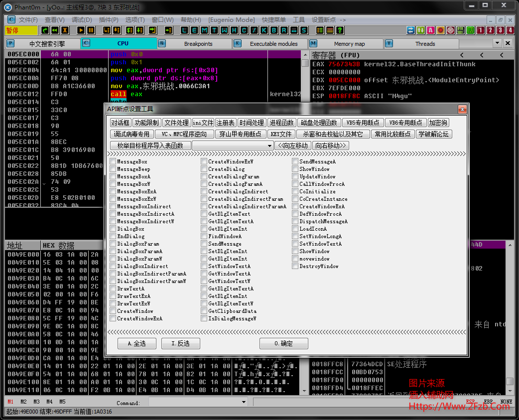
Task: Check the MessageBoxA checkbox
Action: click(113, 176)
